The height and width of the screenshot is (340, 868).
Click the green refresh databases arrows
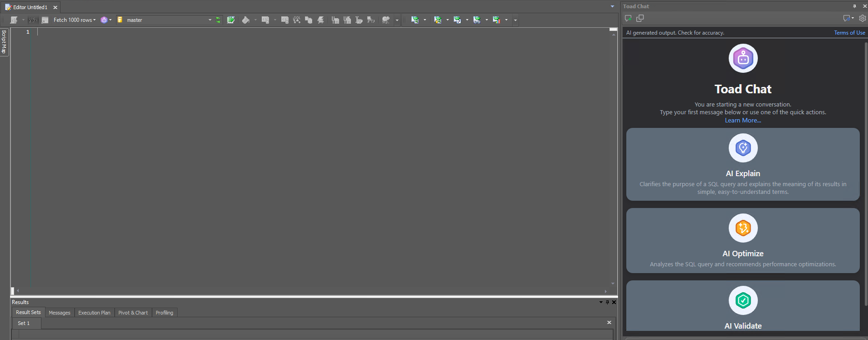pos(218,20)
